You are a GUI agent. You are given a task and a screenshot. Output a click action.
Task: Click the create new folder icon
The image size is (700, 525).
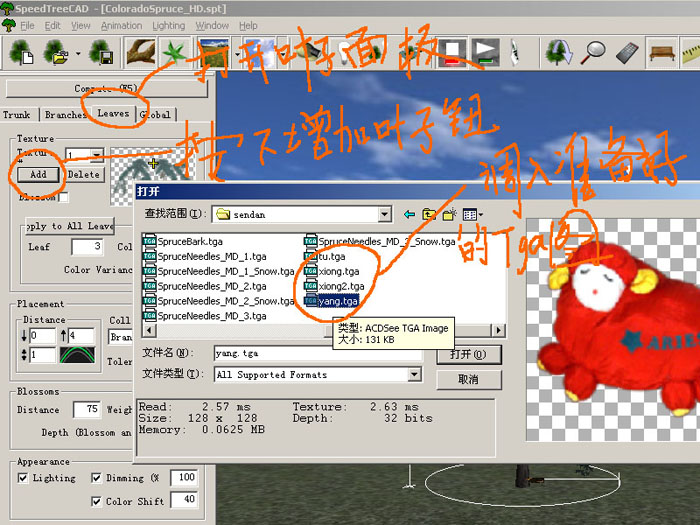pos(450,215)
